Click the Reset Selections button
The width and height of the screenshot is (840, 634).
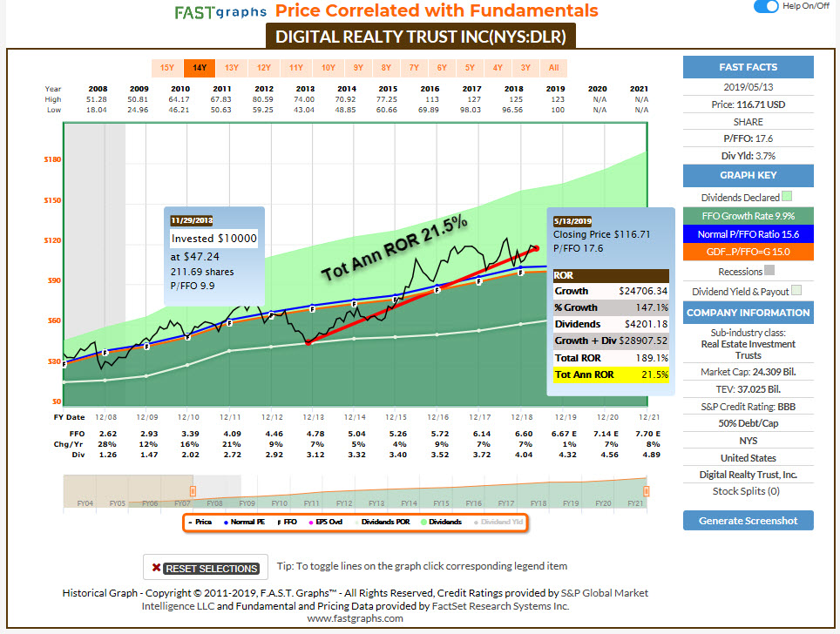click(206, 568)
